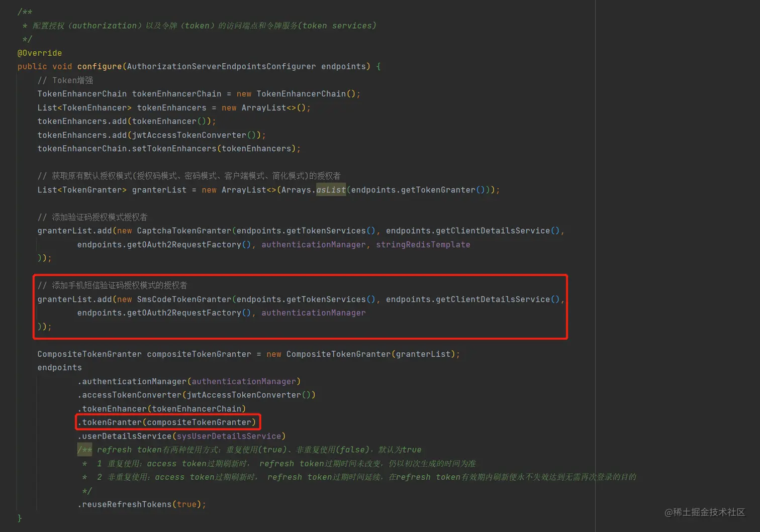Click the 'Arrays' class name
Viewport: 760px width, 532px height.
[297, 190]
